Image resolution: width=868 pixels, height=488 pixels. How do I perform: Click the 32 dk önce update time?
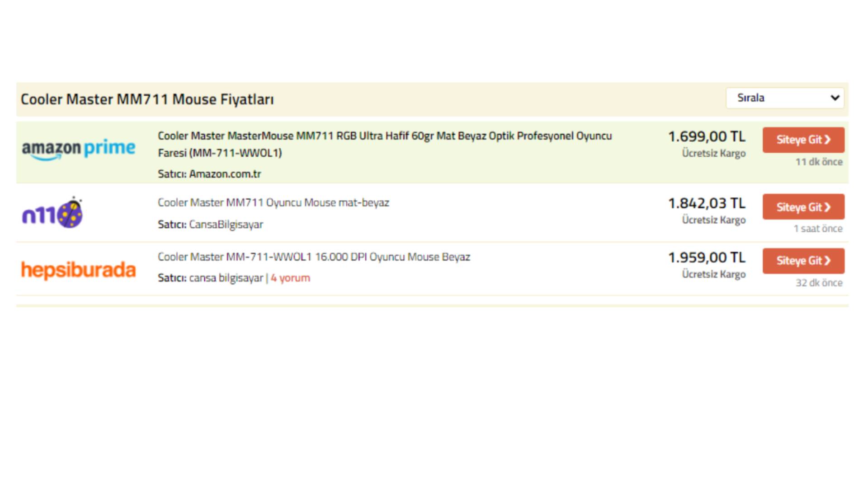(x=819, y=283)
